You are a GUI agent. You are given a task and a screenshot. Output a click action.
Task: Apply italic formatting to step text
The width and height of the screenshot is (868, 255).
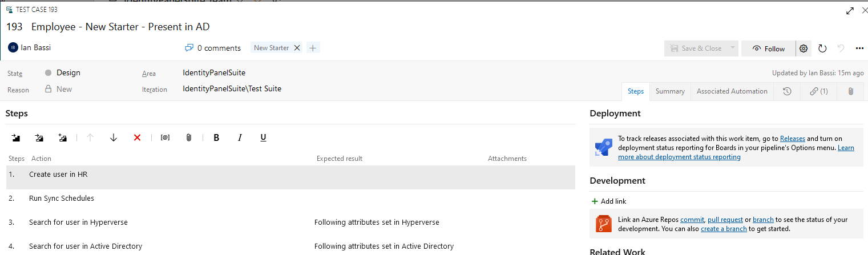point(240,137)
